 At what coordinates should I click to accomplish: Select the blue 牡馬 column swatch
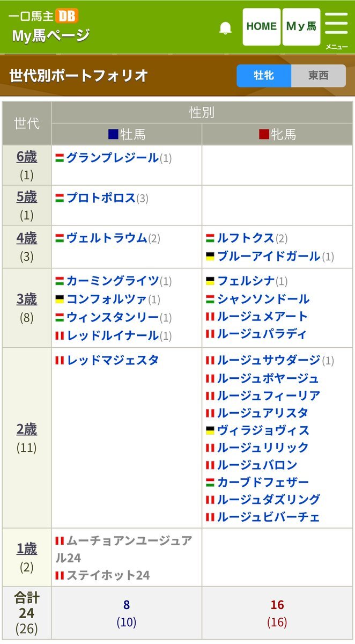113,135
